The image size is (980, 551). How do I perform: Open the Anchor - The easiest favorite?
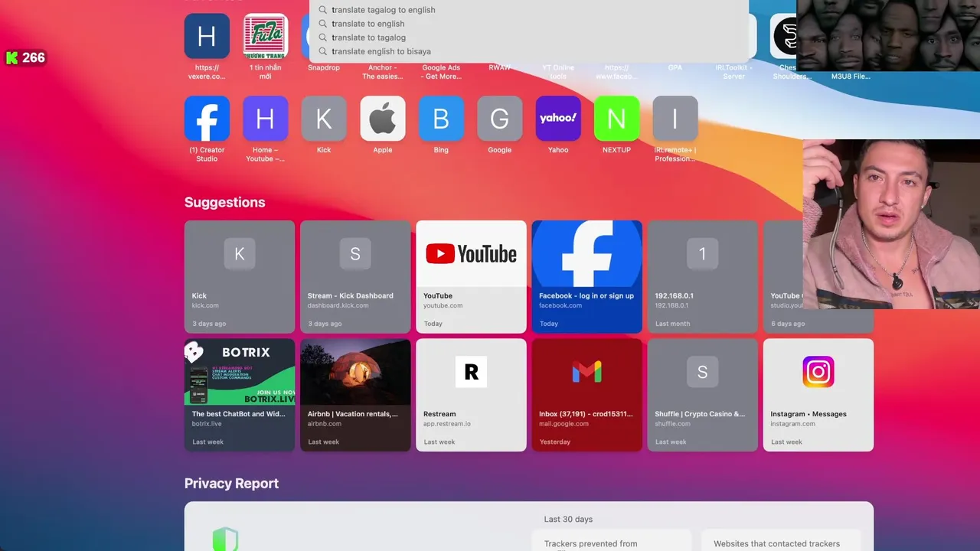(382, 72)
